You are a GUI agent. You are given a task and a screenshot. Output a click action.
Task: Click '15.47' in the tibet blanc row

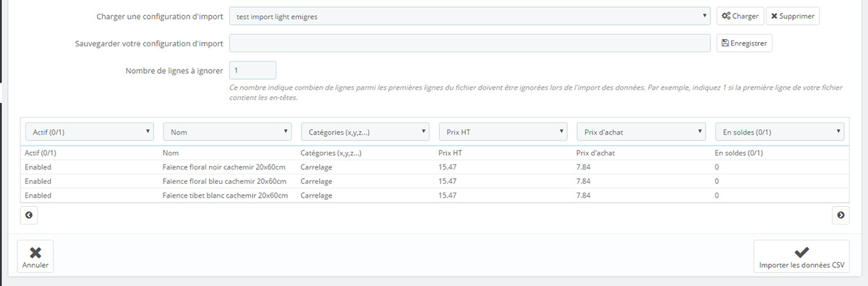tap(447, 195)
